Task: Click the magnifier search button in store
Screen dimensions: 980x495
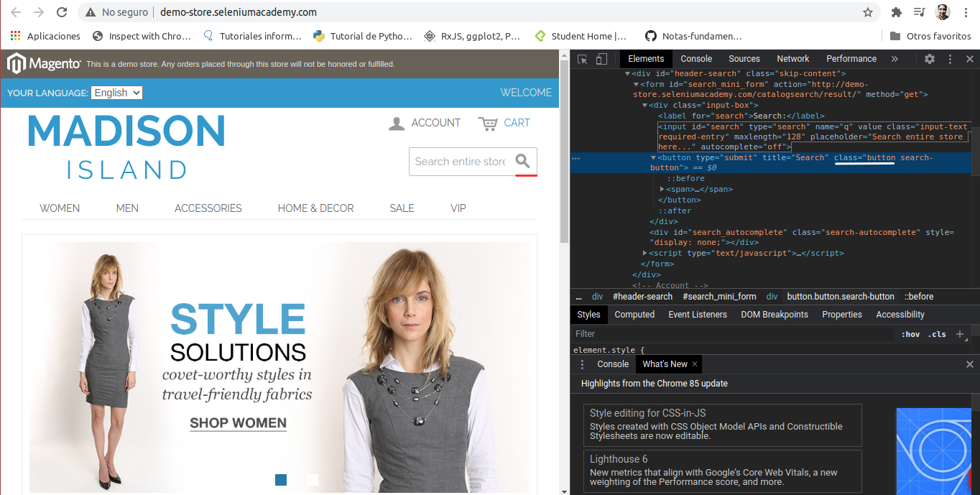Action: pyautogui.click(x=524, y=161)
